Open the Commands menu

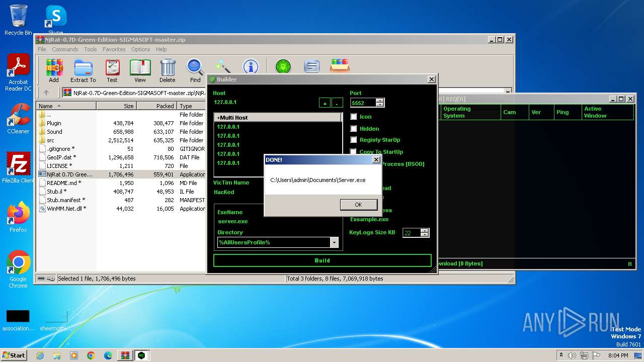tap(65, 49)
